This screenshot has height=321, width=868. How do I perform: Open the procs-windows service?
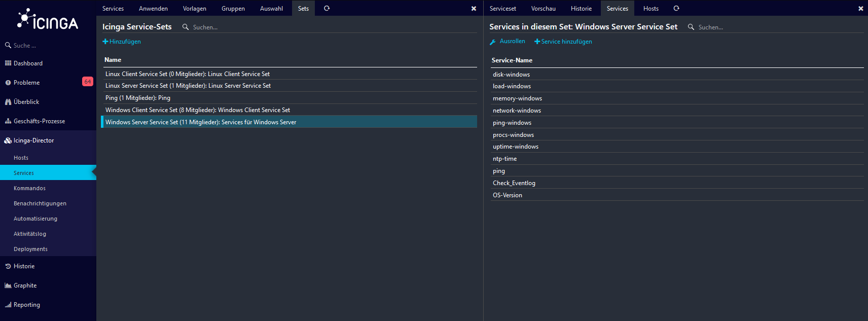pyautogui.click(x=677, y=135)
